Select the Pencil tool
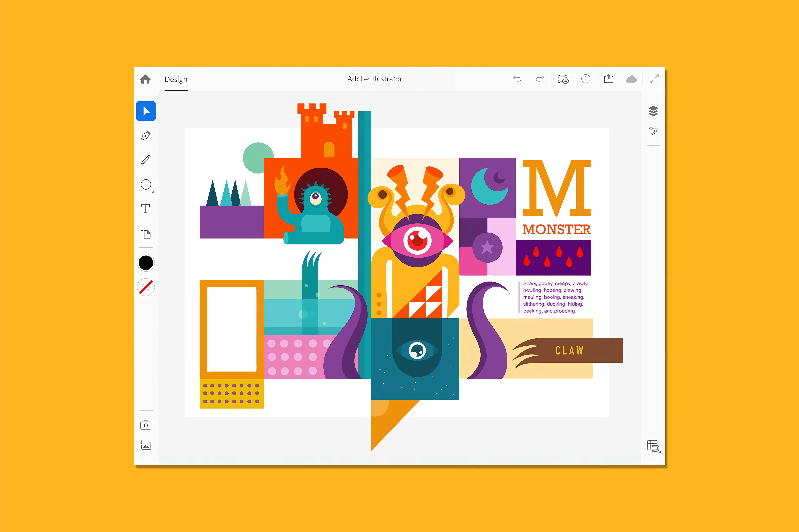Screen dimensions: 799x532 tap(146, 160)
